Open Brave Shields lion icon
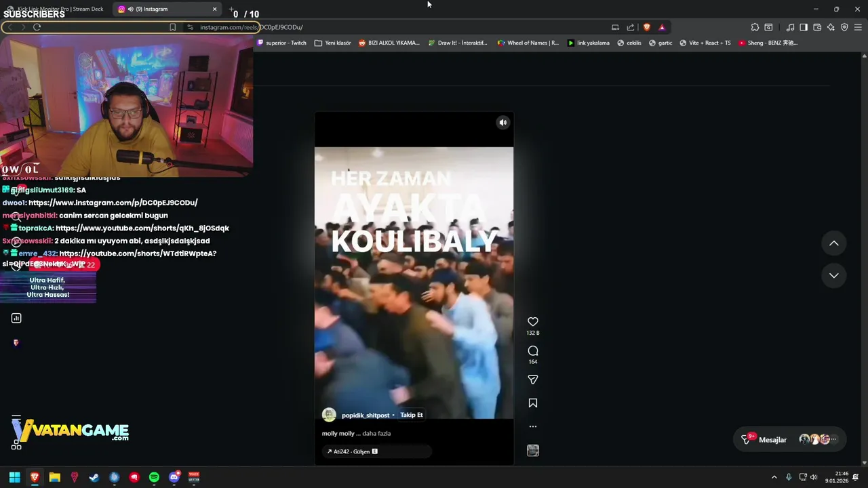Viewport: 868px width, 488px height. click(646, 27)
